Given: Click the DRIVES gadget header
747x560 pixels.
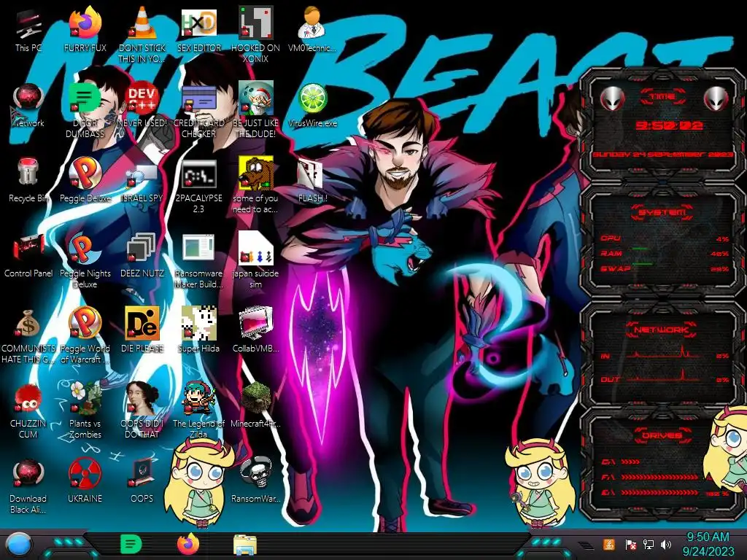Looking at the screenshot, I should (662, 435).
